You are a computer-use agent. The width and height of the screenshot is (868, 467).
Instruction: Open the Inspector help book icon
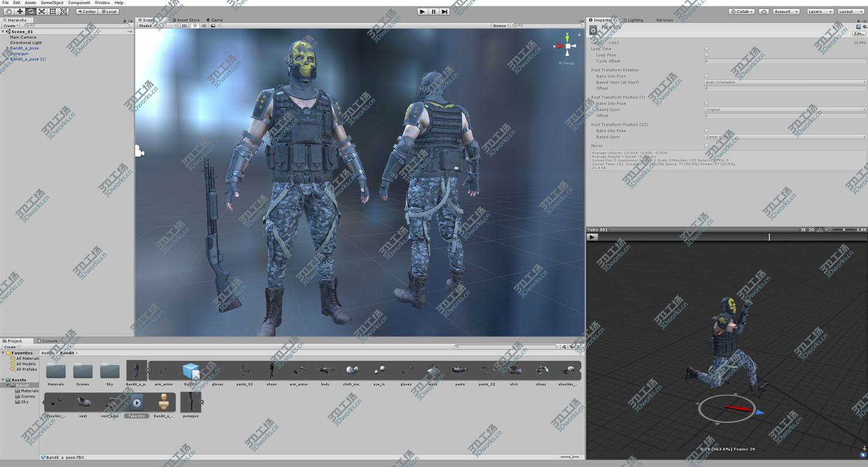pyautogui.click(x=858, y=27)
